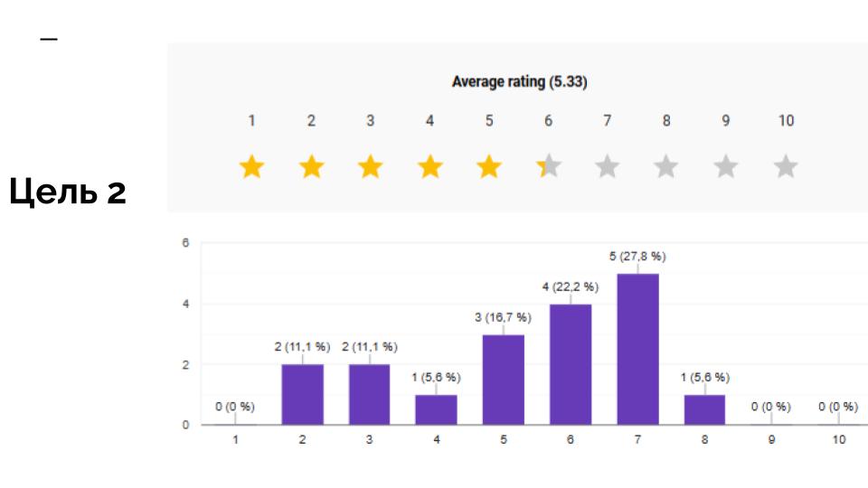The height and width of the screenshot is (488, 868).
Task: Click the purple bar for rating 6
Action: 571,364
